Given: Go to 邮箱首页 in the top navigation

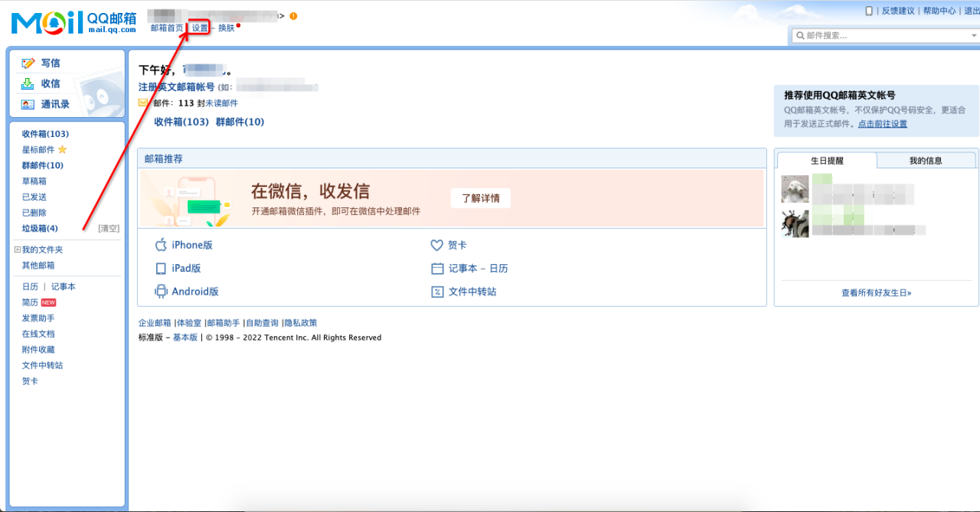Looking at the screenshot, I should (x=167, y=28).
